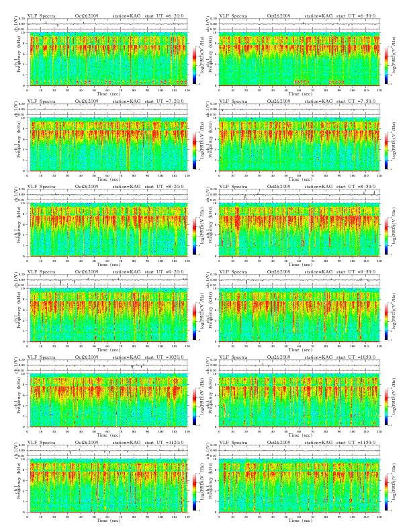Click 'Time (sec)' label under the 11:50:0 plot
Viewport: 411px width, 532px height.
300,521
